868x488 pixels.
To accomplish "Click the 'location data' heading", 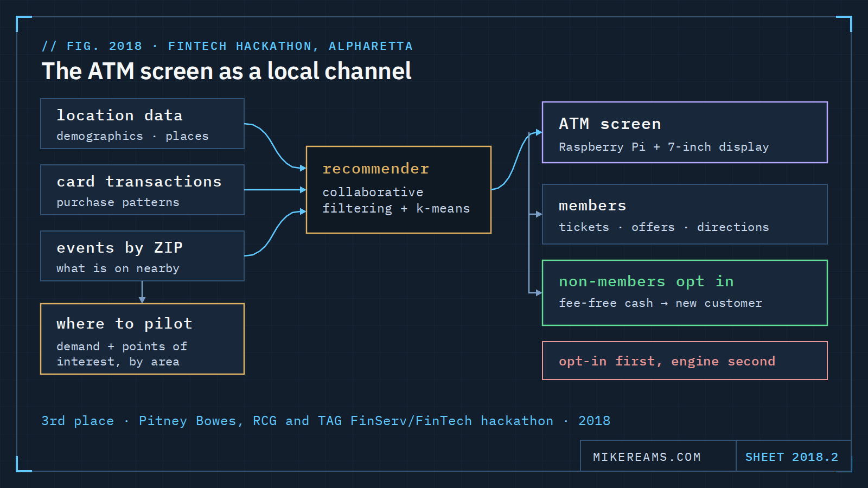I will [x=119, y=115].
